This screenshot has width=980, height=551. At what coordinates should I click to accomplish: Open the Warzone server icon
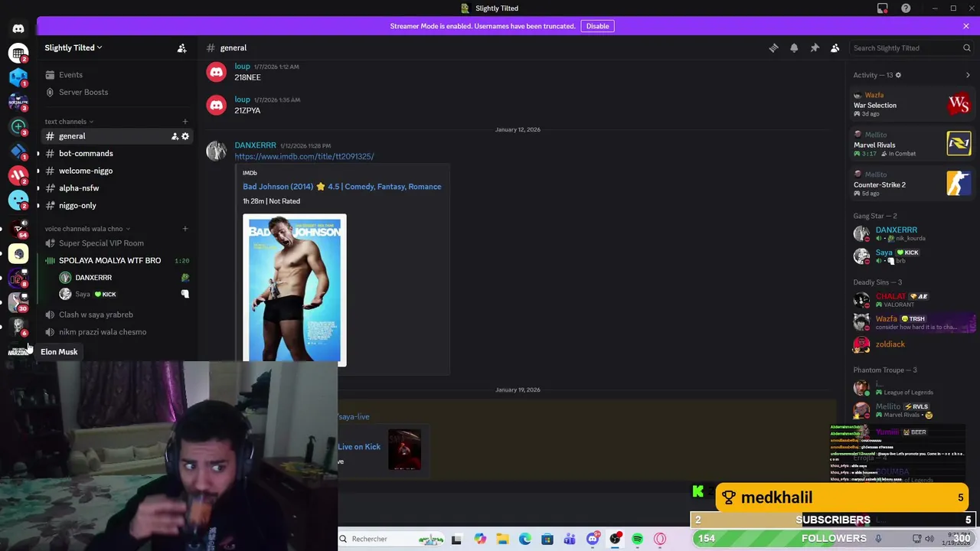[x=18, y=350]
